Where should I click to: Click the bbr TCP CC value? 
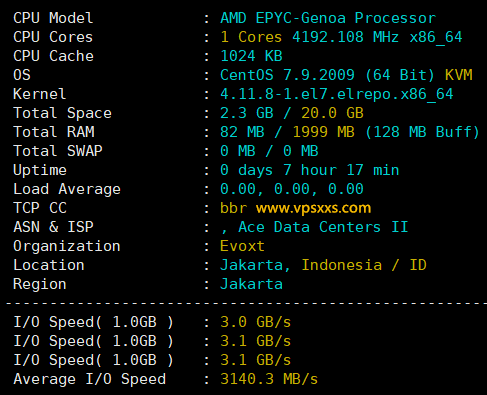click(x=233, y=208)
